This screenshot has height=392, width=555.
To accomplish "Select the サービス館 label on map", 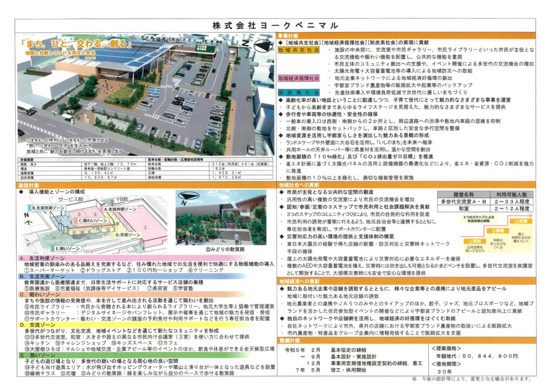I will pos(71,200).
